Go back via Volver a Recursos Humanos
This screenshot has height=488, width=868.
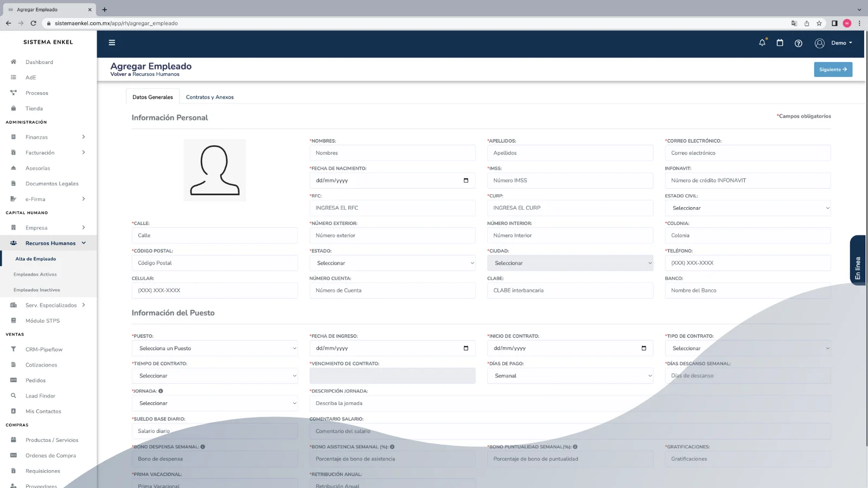(145, 74)
